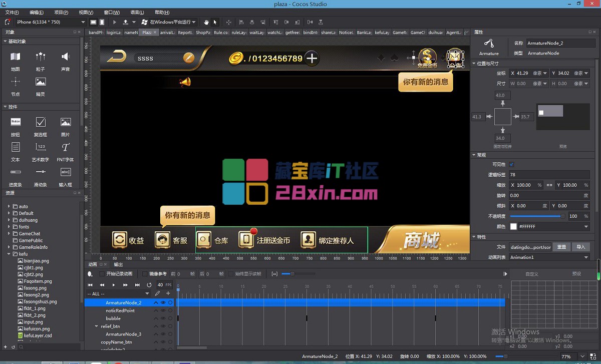Collapse the 位置与尺寸 properties section
Viewport: 601px width, 364px height.
474,64
